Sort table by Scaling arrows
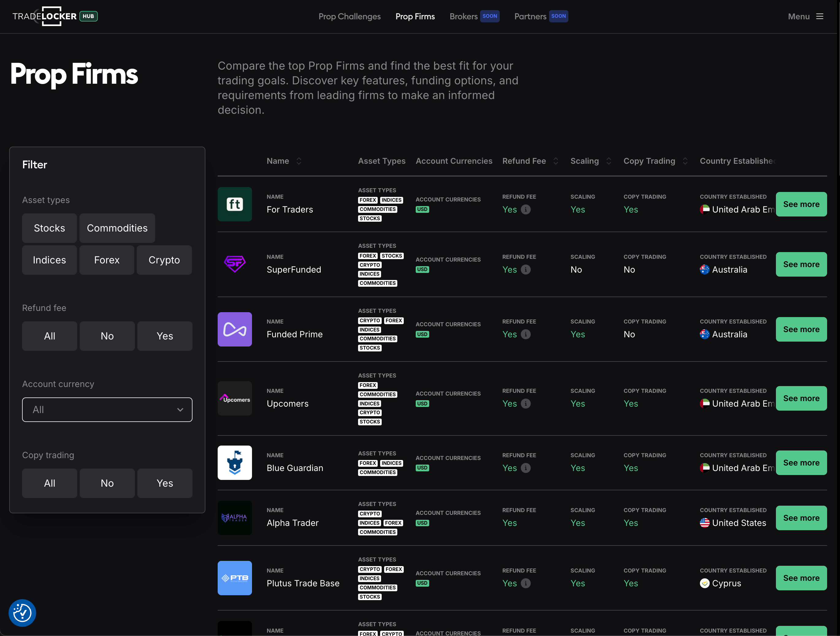The width and height of the screenshot is (840, 636). [609, 161]
